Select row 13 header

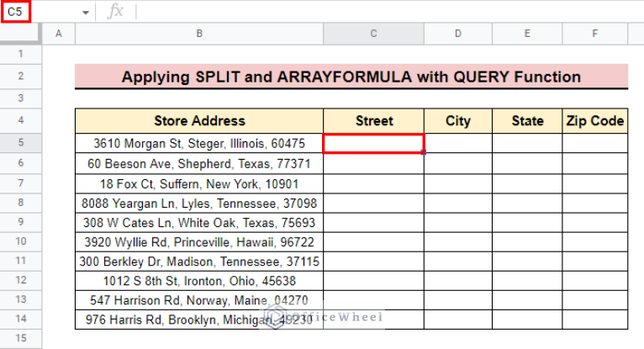click(20, 299)
